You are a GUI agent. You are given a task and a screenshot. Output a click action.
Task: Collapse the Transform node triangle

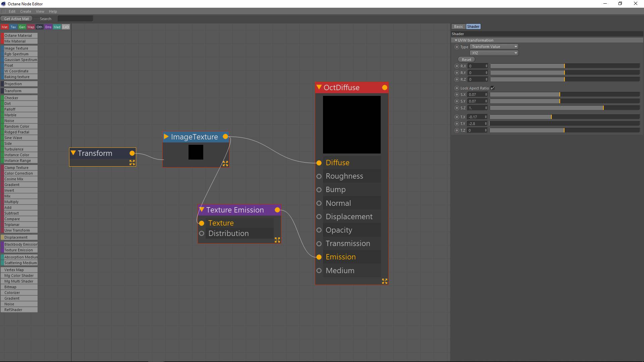tap(73, 153)
